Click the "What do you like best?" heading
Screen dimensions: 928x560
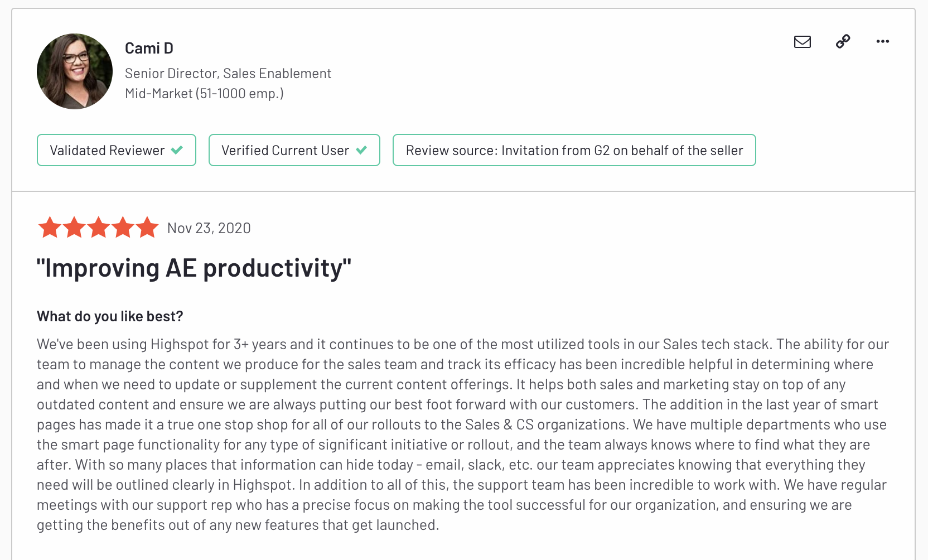coord(110,316)
